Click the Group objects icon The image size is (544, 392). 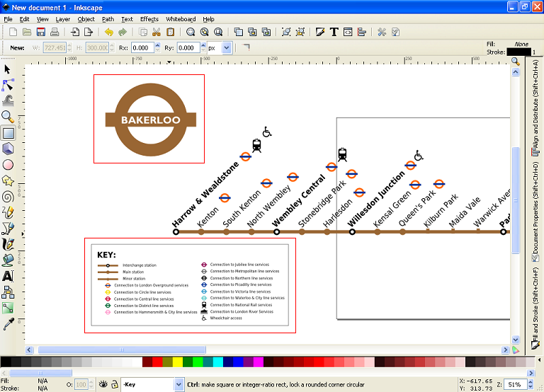(x=286, y=33)
